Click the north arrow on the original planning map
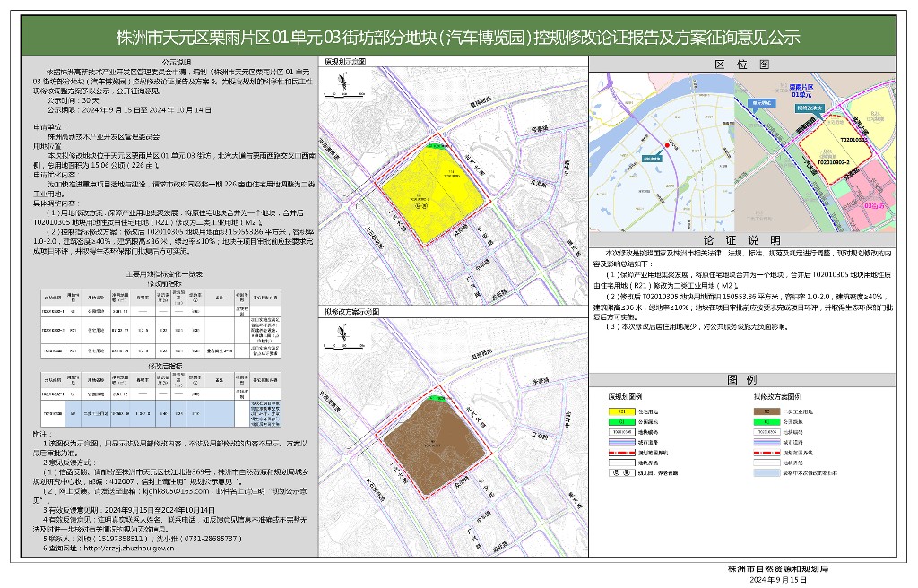The image size is (918, 588). [x=341, y=78]
